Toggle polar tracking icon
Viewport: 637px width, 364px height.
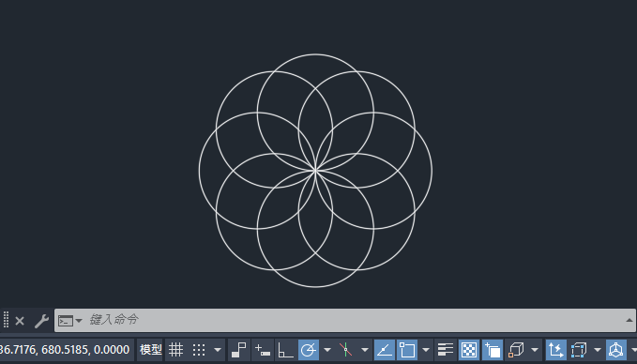309,350
